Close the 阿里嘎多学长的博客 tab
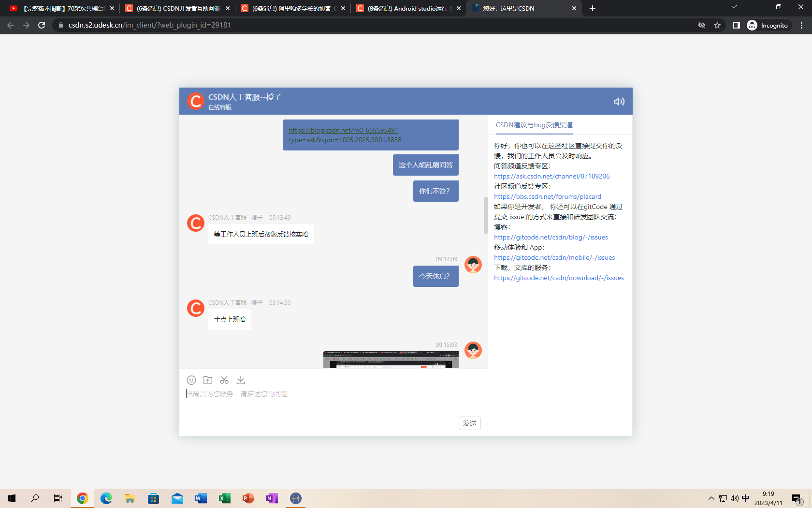Image resolution: width=812 pixels, height=508 pixels. [343, 8]
